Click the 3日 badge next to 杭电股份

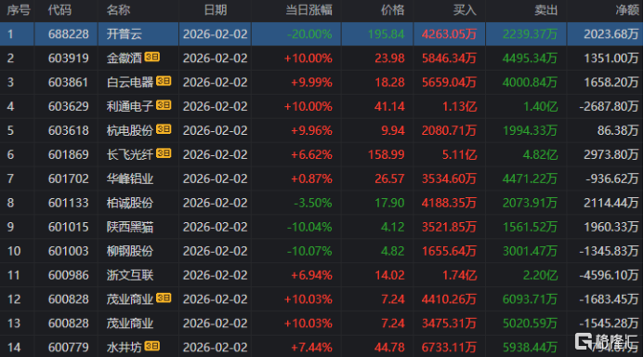click(164, 129)
